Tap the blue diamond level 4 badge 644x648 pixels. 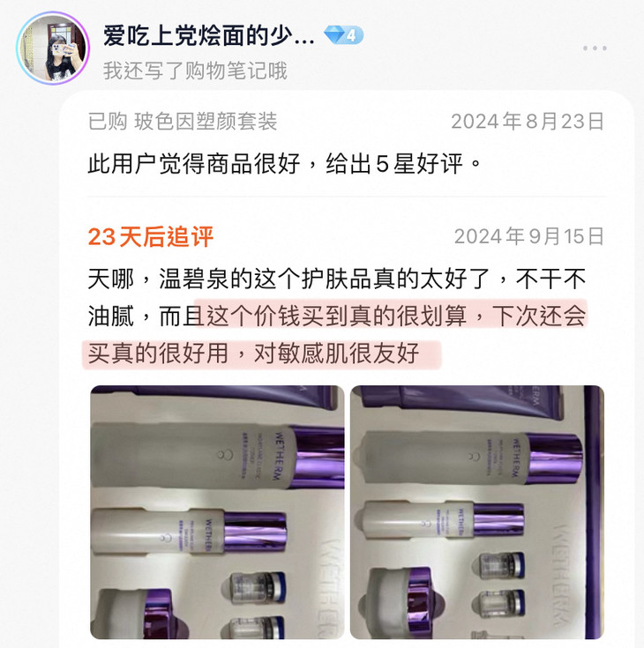tap(344, 35)
